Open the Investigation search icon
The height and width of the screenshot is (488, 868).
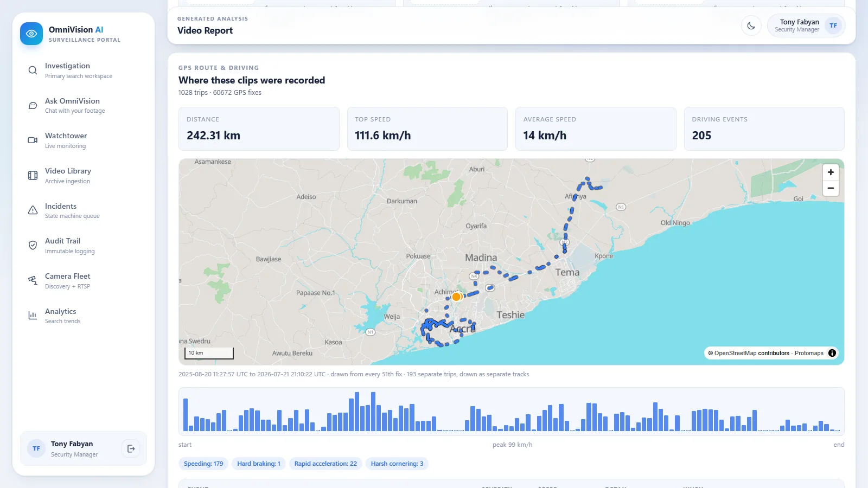(x=33, y=70)
